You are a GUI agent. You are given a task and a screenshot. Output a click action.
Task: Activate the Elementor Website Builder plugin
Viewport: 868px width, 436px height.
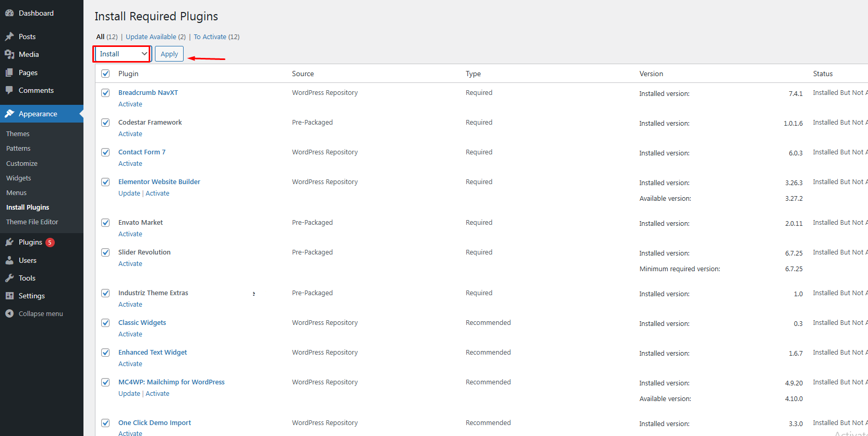[158, 193]
